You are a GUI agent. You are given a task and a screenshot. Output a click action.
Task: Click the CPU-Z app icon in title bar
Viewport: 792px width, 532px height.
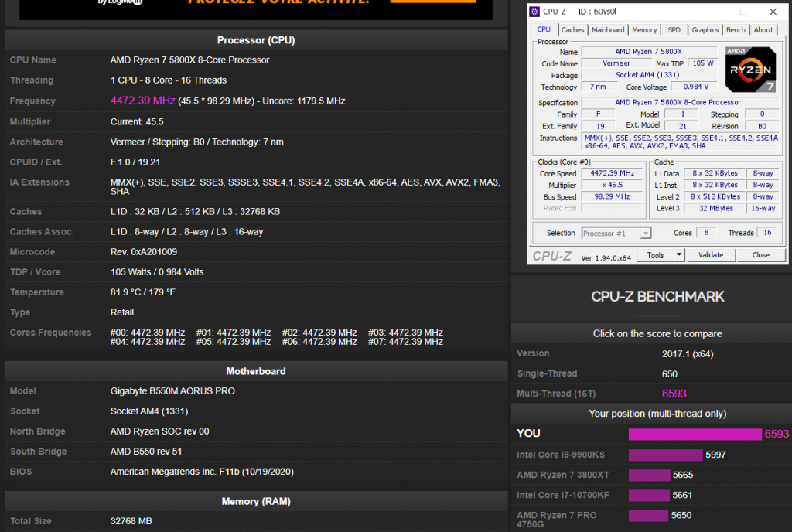coord(534,12)
